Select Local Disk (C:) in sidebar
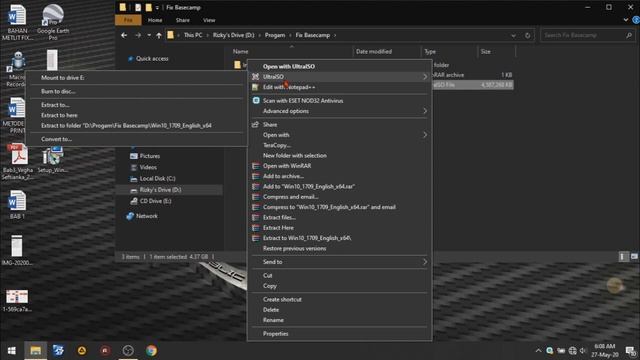 coord(157,179)
